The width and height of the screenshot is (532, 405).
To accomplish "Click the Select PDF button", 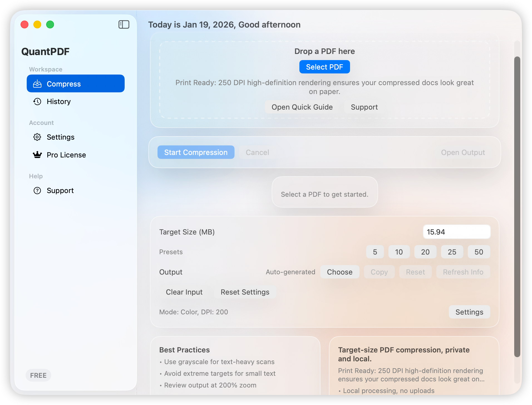I will tap(324, 67).
